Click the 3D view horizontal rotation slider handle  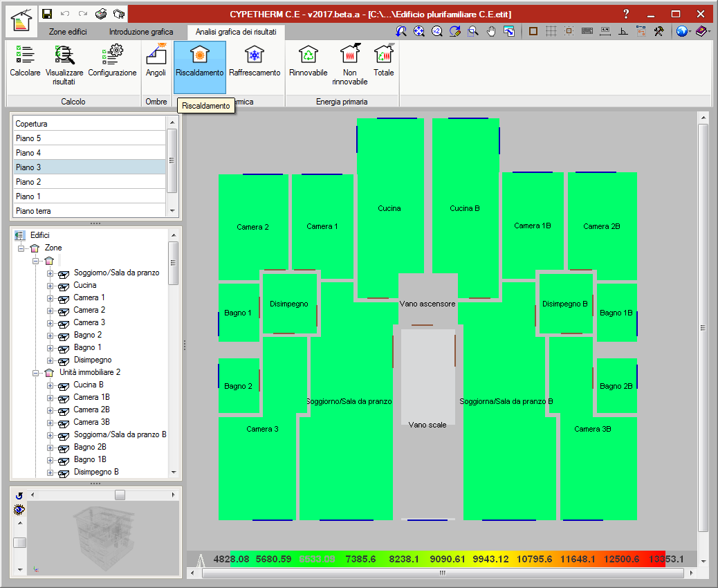pyautogui.click(x=120, y=495)
